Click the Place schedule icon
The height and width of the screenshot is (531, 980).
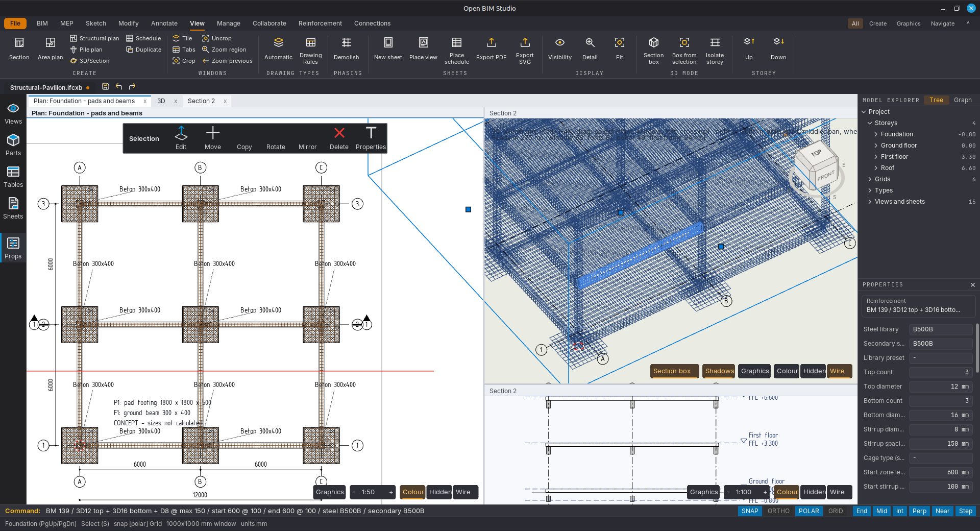pos(457,42)
